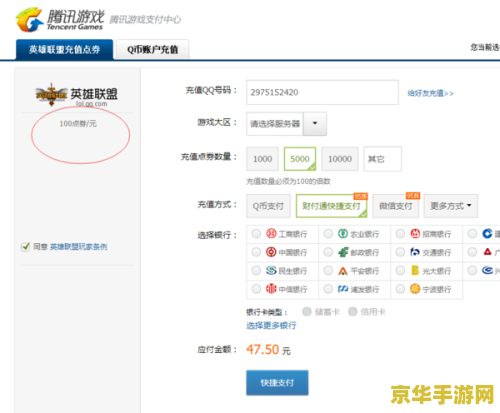Image resolution: width=500 pixels, height=413 pixels.
Task: Choose 财付通快捷支付 payment method
Action: pos(331,206)
